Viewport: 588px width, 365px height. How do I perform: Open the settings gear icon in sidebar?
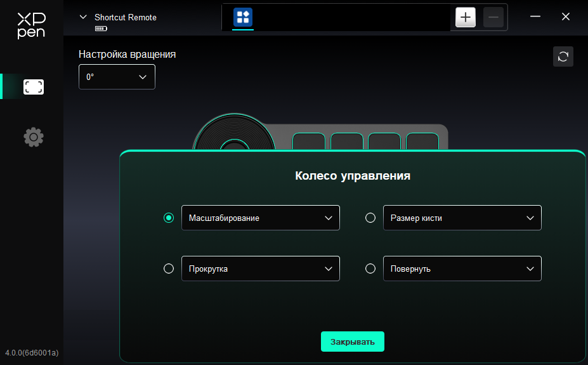pos(34,137)
